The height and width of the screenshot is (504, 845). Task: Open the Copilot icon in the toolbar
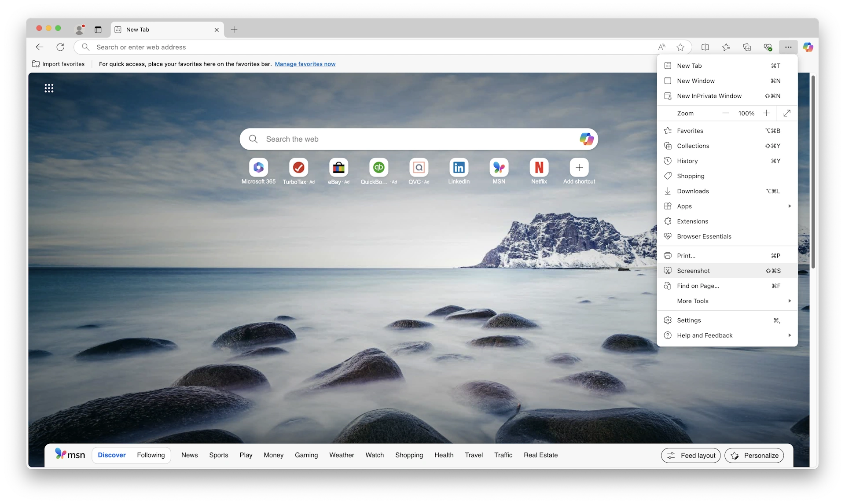(808, 47)
